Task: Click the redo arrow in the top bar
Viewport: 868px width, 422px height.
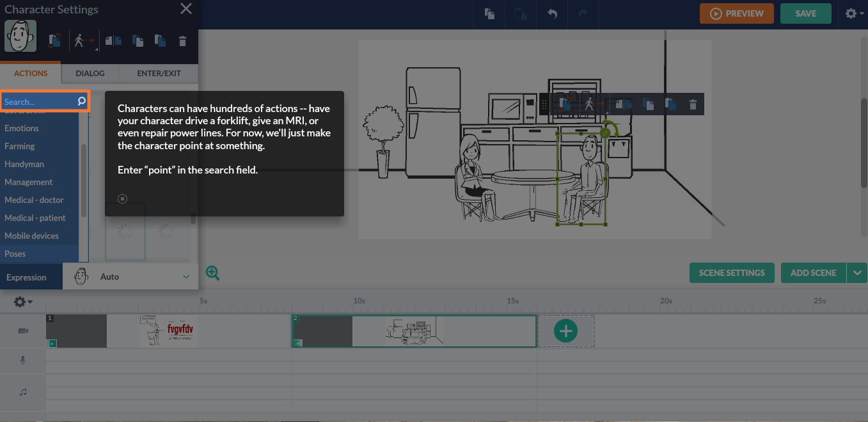Action: coord(583,13)
